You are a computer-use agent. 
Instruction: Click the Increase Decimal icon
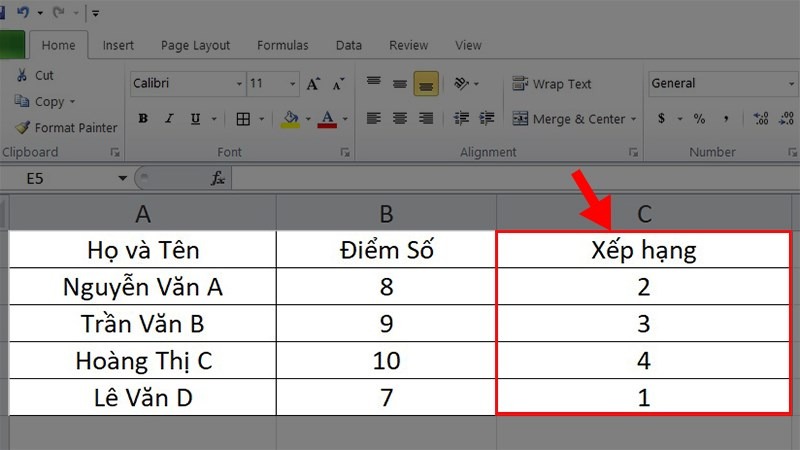tap(761, 119)
